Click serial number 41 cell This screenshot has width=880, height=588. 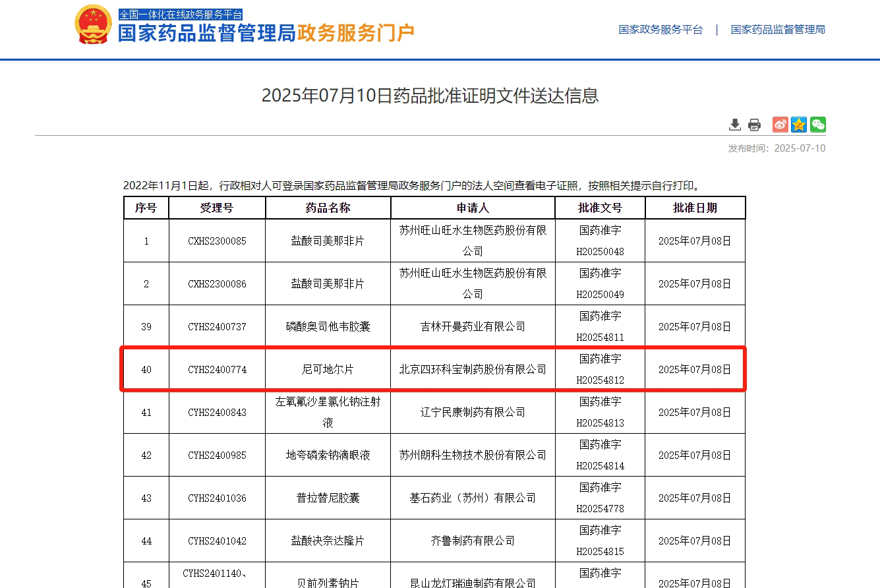tap(146, 413)
